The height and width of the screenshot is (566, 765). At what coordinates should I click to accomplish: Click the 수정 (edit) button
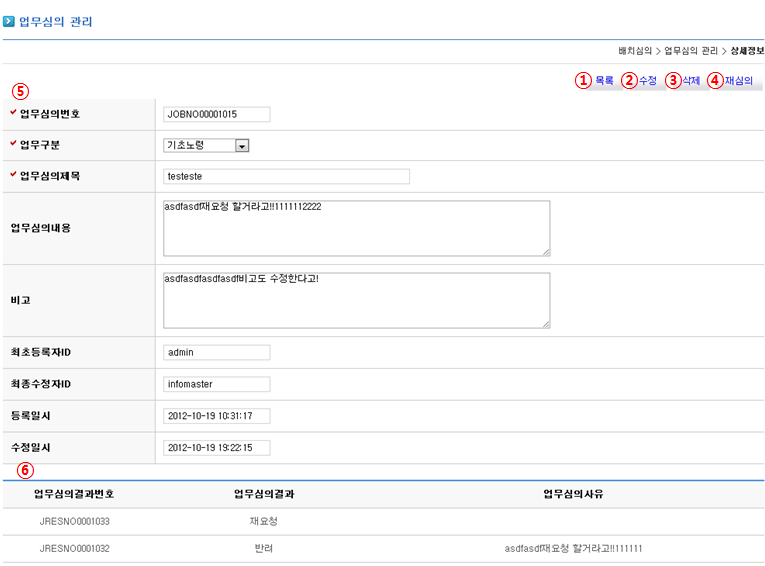[x=647, y=81]
